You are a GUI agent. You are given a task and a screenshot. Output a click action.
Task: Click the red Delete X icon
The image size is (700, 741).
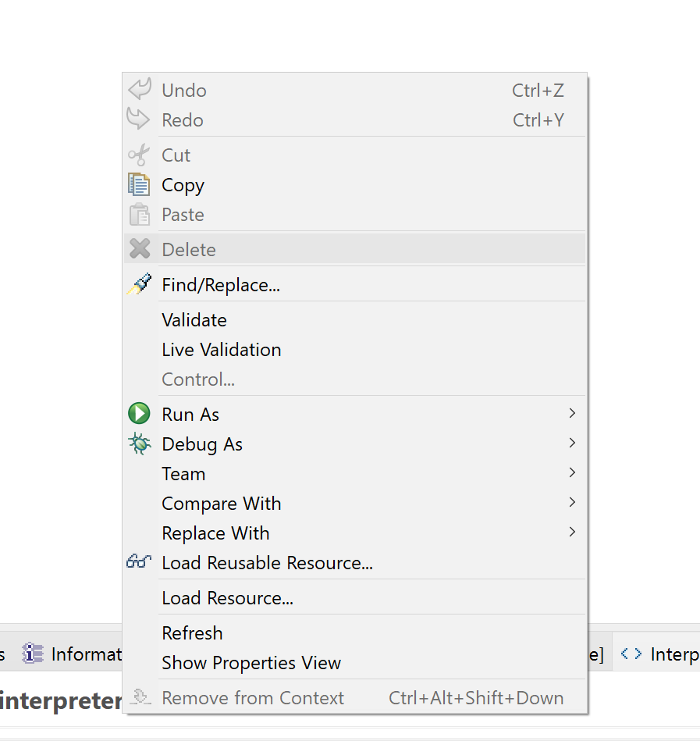click(x=139, y=250)
